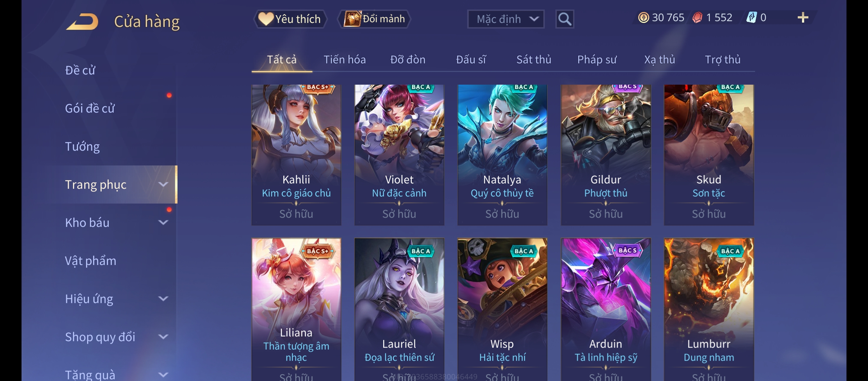The width and height of the screenshot is (868, 381).
Task: Click the red ruby currency icon
Action: 697,18
